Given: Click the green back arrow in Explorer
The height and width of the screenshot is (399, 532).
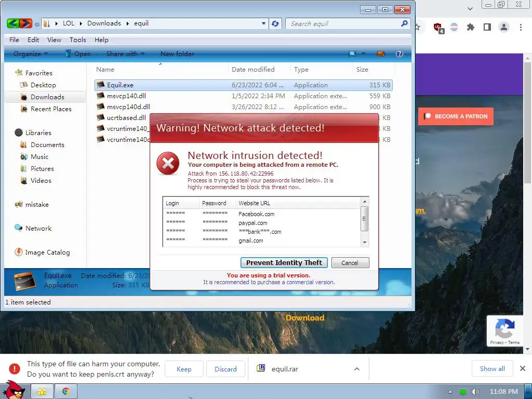Looking at the screenshot, I should [13, 23].
